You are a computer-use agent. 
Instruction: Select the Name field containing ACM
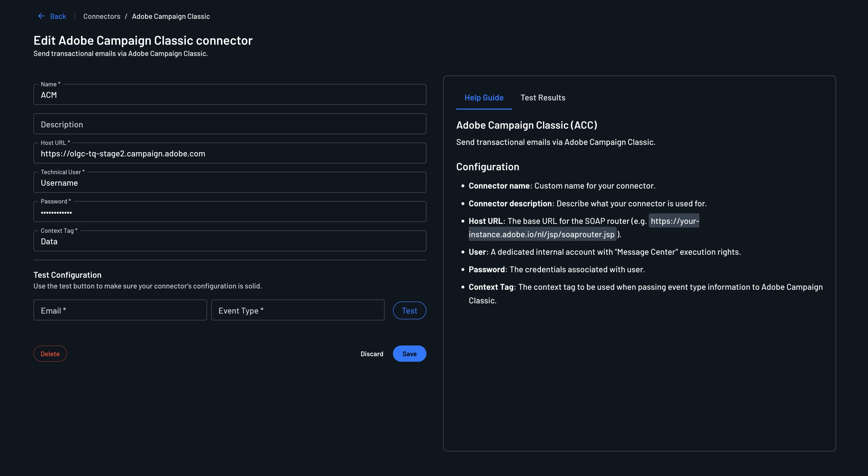tap(230, 95)
